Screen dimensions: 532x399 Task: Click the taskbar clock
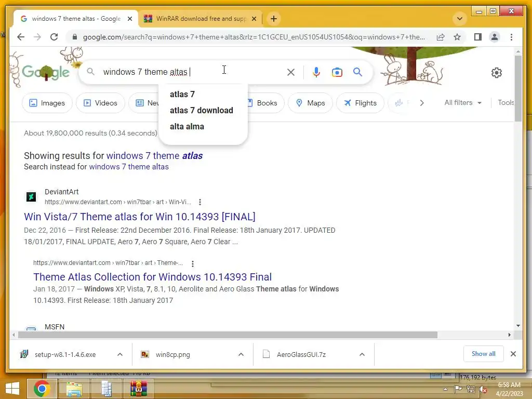click(509, 389)
